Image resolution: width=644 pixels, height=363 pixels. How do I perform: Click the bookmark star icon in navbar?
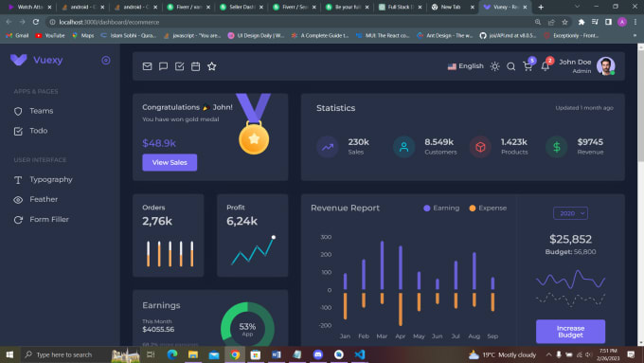pos(211,66)
